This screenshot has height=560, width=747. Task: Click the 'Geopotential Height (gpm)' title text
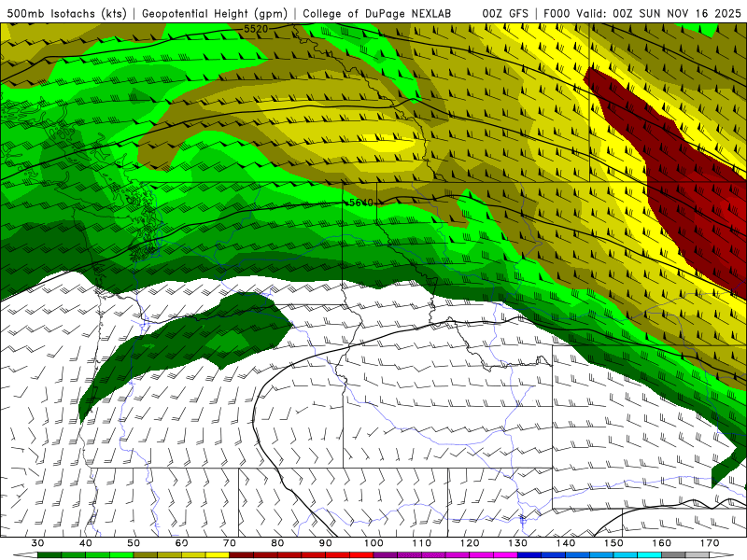pyautogui.click(x=215, y=13)
